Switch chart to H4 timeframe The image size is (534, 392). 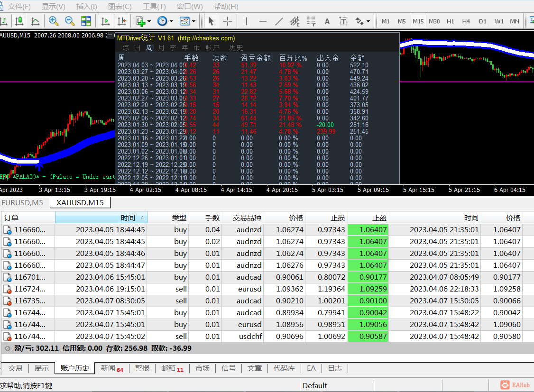tap(466, 21)
